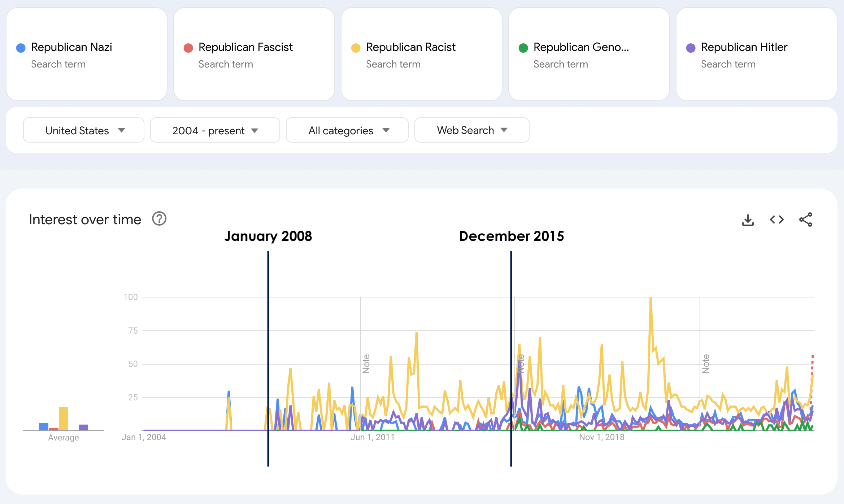Edit the Republican Racist search term
The image size is (844, 504).
point(410,47)
